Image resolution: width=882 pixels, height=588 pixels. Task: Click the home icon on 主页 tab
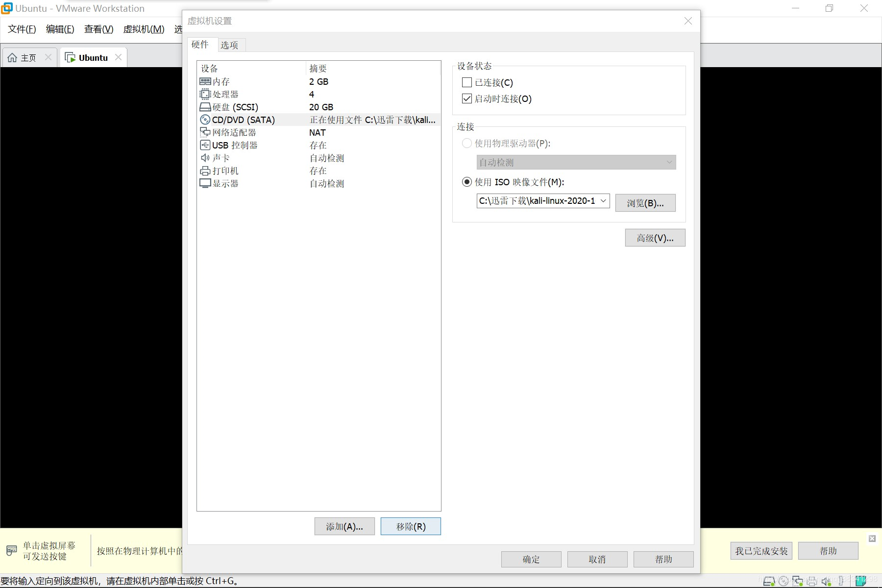12,58
